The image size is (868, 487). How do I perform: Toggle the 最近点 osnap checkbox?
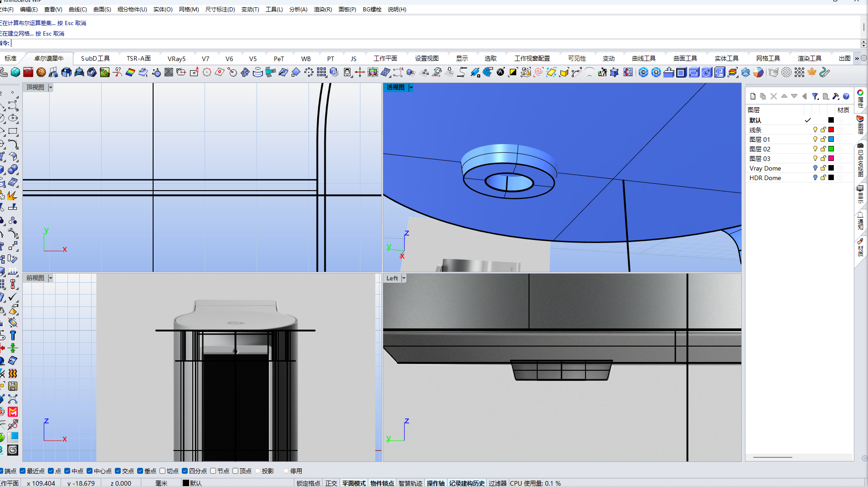click(22, 471)
